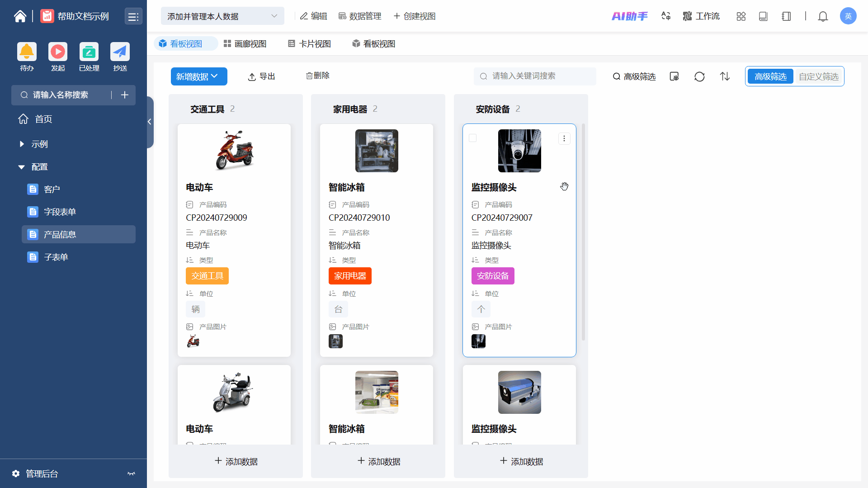Tick the checkbox on 监控摄像头 card
Viewport: 868px width, 488px height.
point(473,138)
